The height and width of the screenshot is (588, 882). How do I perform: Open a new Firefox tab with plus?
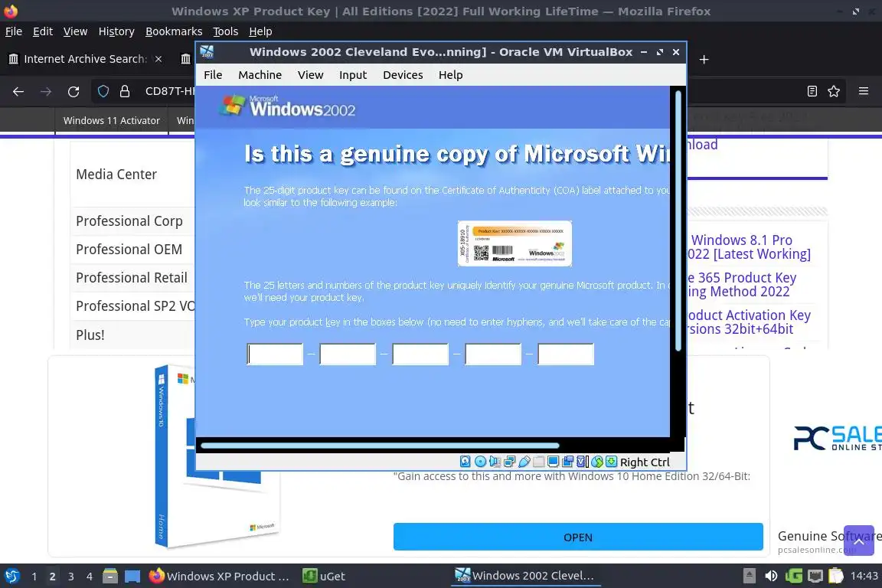point(704,59)
